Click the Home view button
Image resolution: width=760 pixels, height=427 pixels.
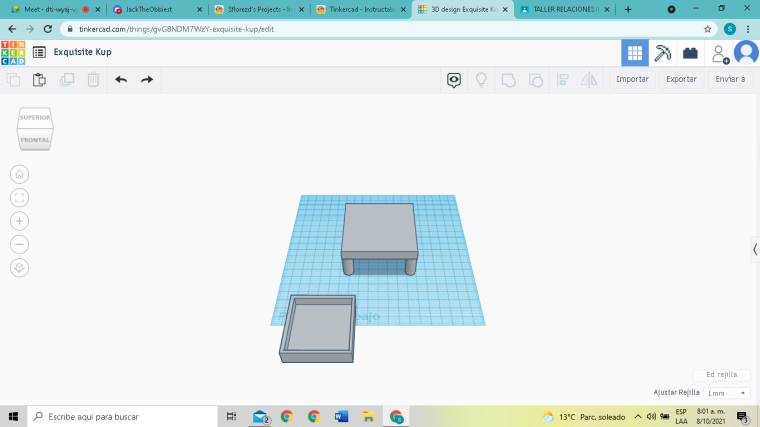click(19, 174)
